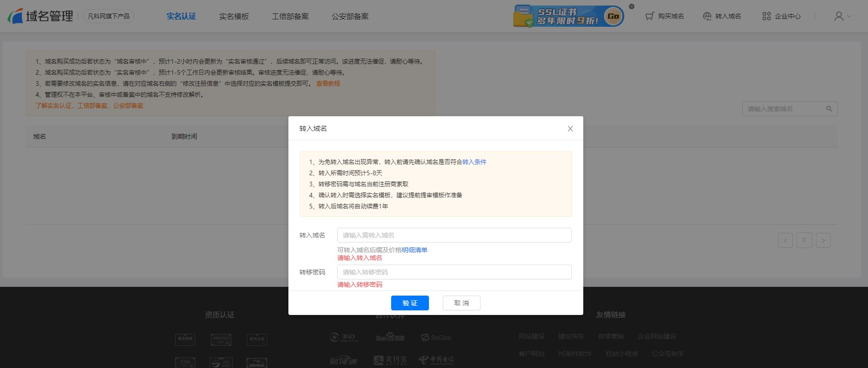Click the search magnifier icon
Viewport: 868px width, 368px height.
pos(829,109)
